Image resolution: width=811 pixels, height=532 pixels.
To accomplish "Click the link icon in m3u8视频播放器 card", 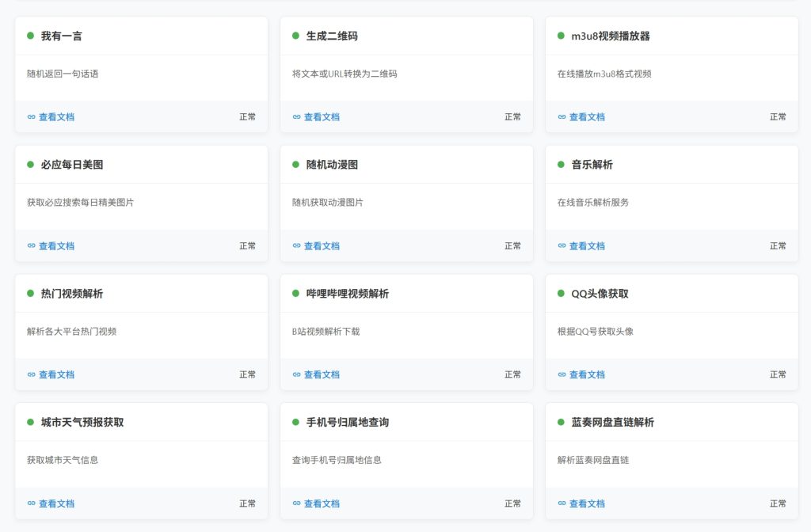I will (x=562, y=117).
